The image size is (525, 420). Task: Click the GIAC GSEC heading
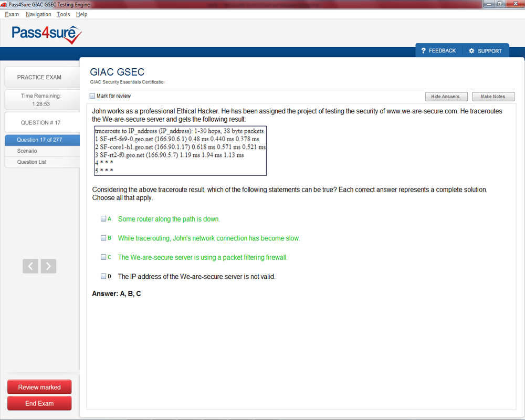click(x=117, y=72)
